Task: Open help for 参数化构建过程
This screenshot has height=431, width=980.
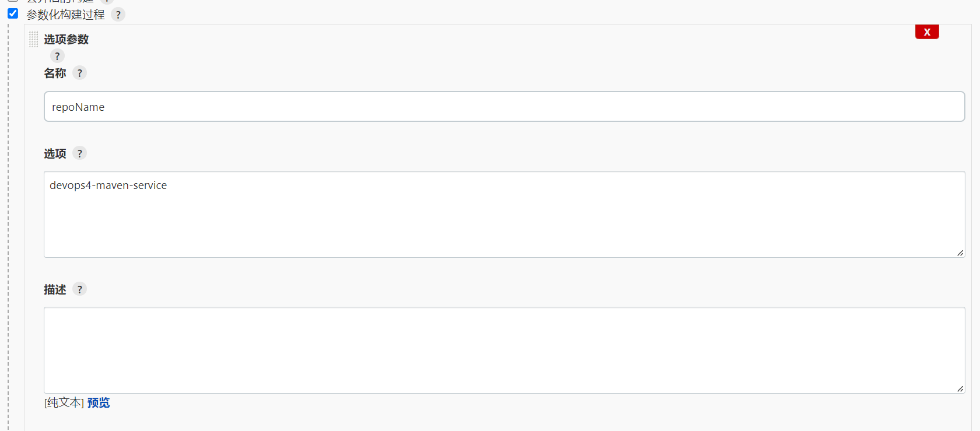Action: pyautogui.click(x=118, y=15)
